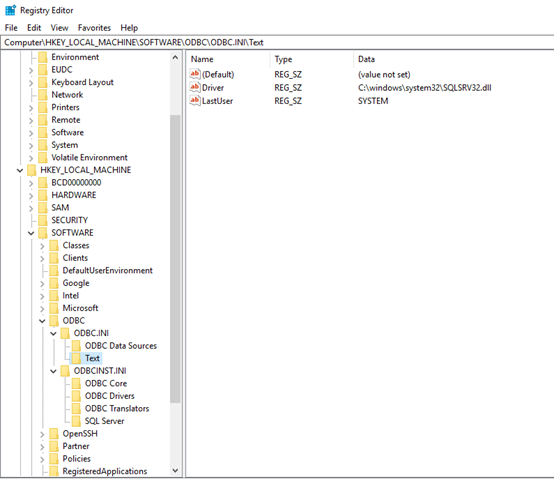Click the registry path address bar
This screenshot has width=554, height=479.
click(277, 42)
